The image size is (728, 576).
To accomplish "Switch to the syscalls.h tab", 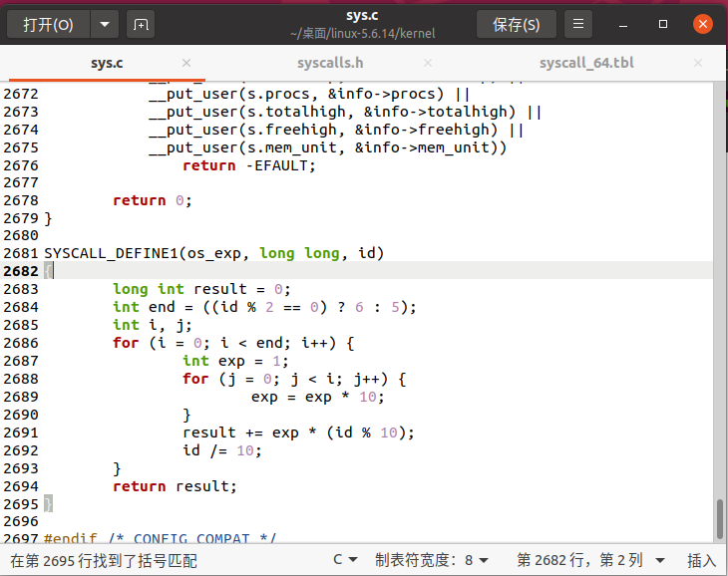I will pyautogui.click(x=330, y=63).
